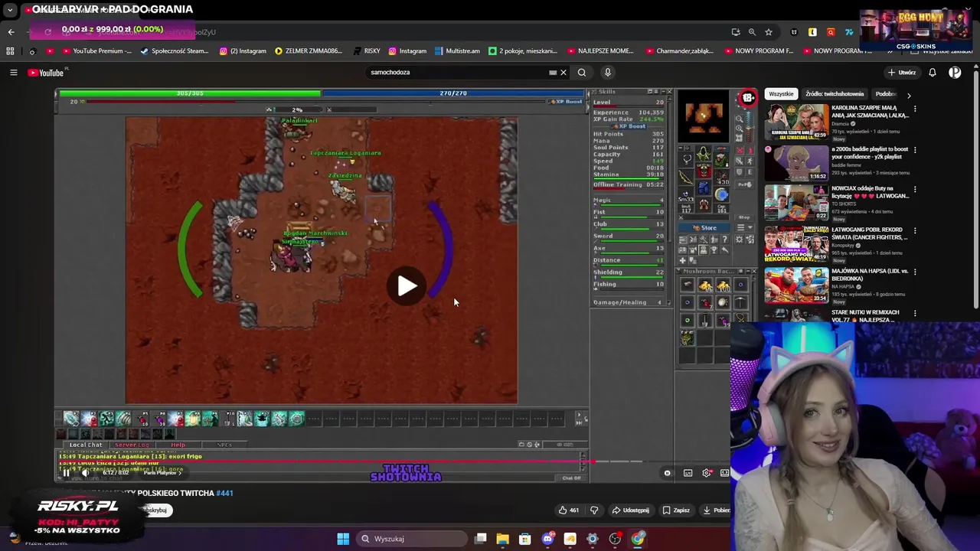Run the search with the magnifier button
This screenshot has height=551, width=980.
coord(582,73)
